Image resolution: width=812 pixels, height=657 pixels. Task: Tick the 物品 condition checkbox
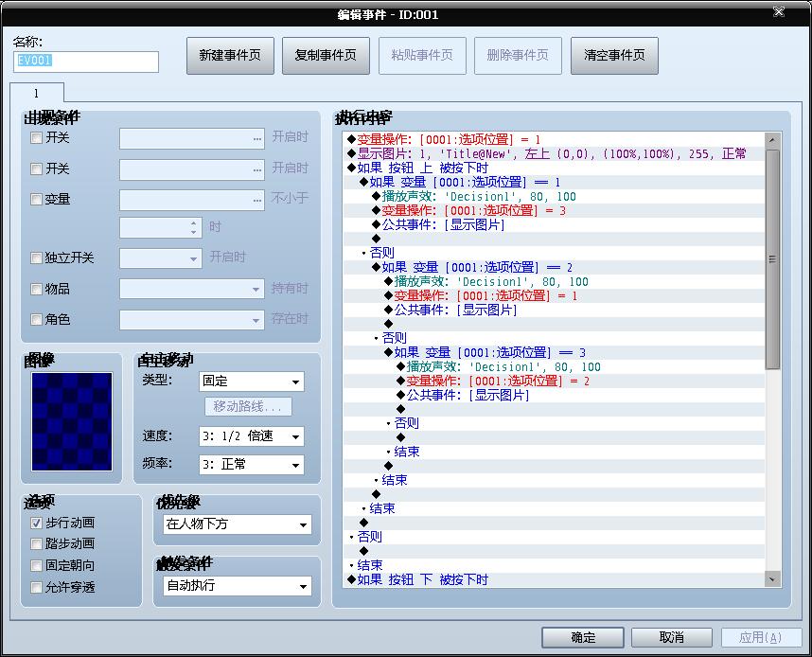click(36, 289)
